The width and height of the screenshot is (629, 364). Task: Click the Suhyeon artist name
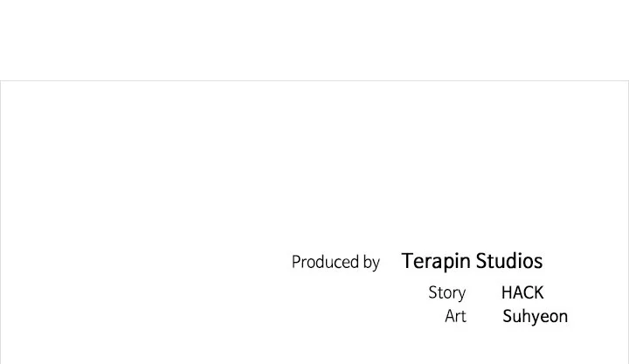coord(535,316)
